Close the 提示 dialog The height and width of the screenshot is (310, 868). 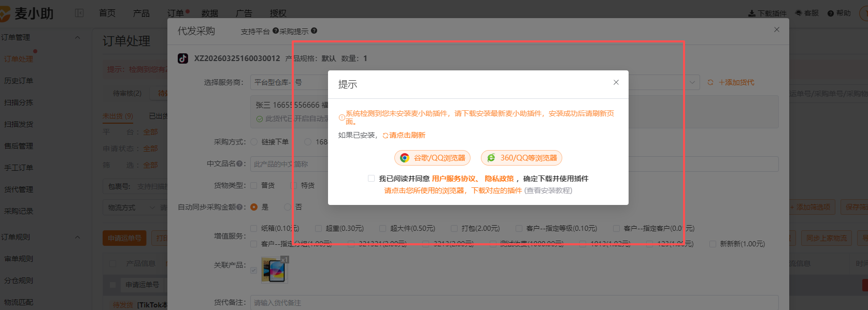coord(616,82)
